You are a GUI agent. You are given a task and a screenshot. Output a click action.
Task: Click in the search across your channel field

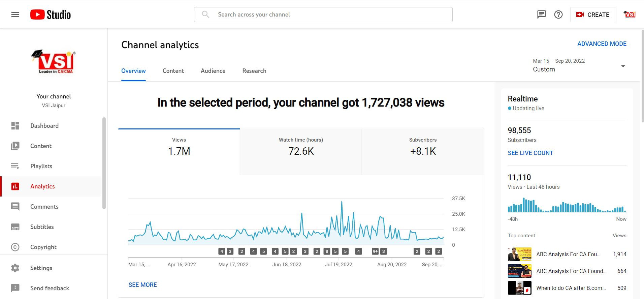tap(323, 14)
